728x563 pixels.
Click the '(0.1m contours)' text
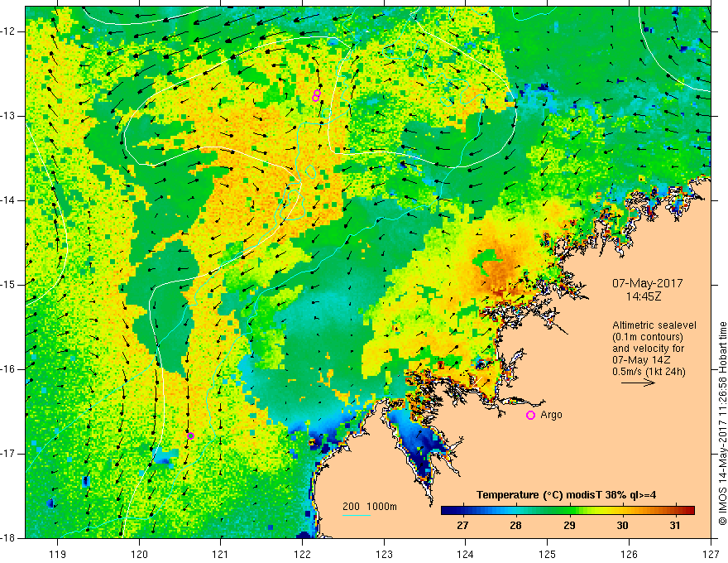click(x=648, y=337)
